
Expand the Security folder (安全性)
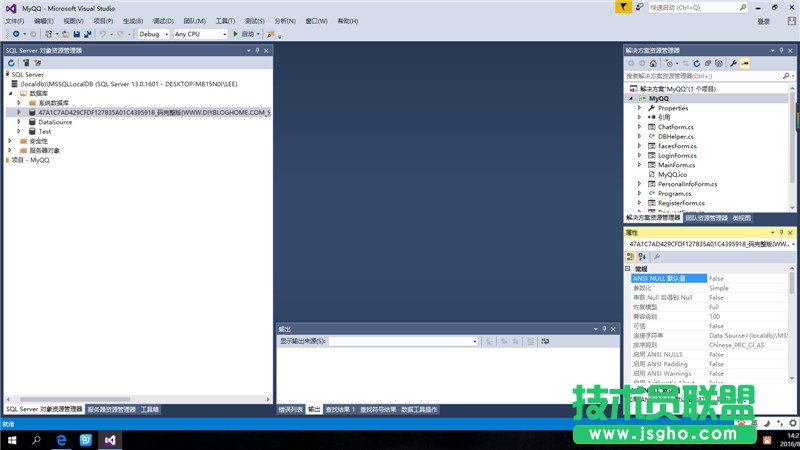pyautogui.click(x=10, y=141)
